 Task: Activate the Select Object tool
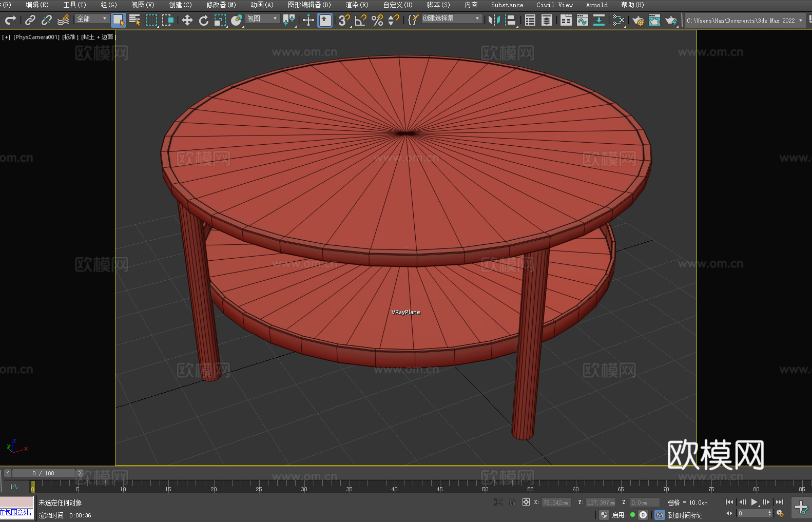(119, 20)
